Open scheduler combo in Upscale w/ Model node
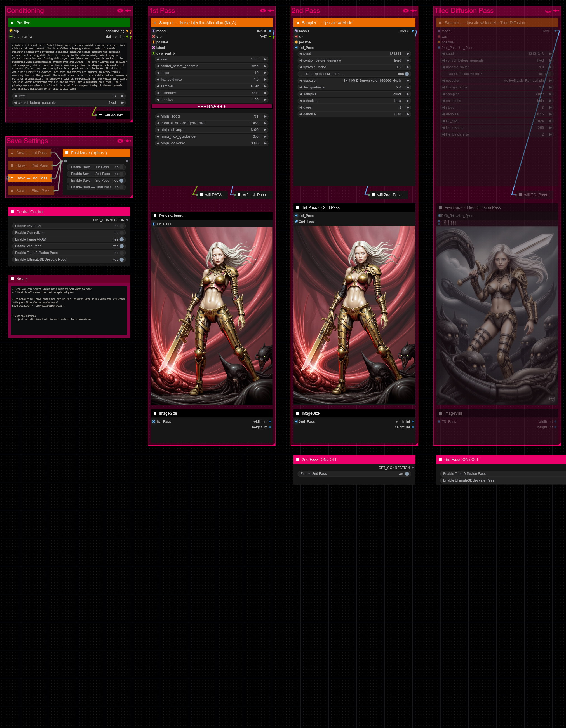Screen dimensions: 566x728 (x=354, y=101)
